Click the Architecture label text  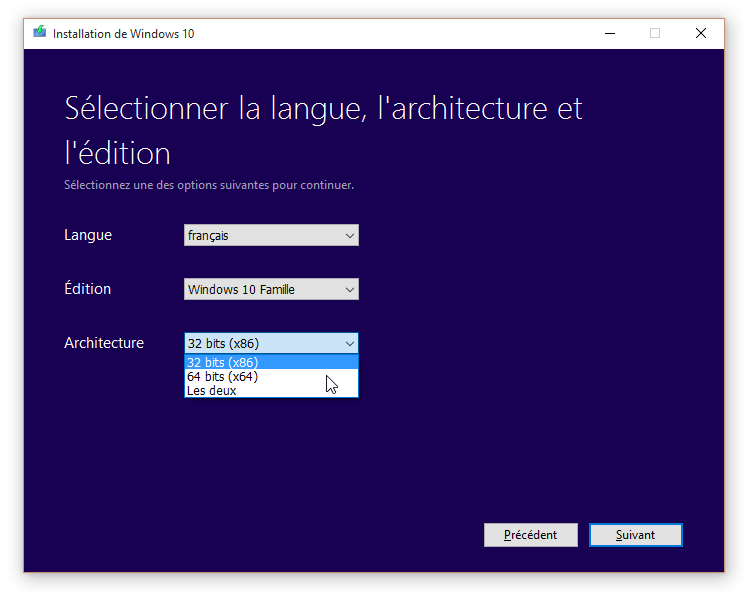click(x=104, y=343)
